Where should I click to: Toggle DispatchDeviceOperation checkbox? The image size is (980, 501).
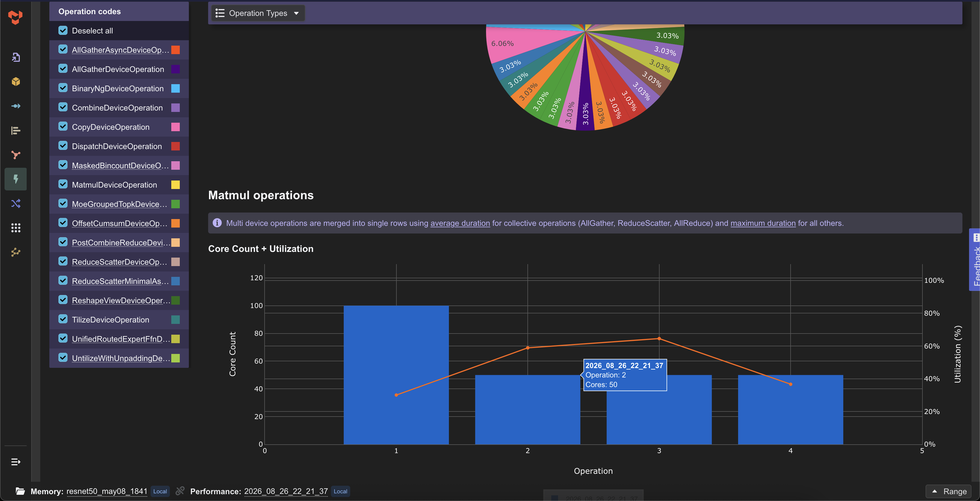click(63, 146)
